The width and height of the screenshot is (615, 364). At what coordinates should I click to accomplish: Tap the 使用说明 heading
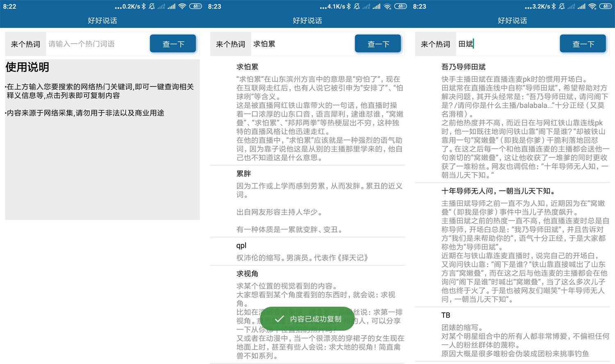27,67
